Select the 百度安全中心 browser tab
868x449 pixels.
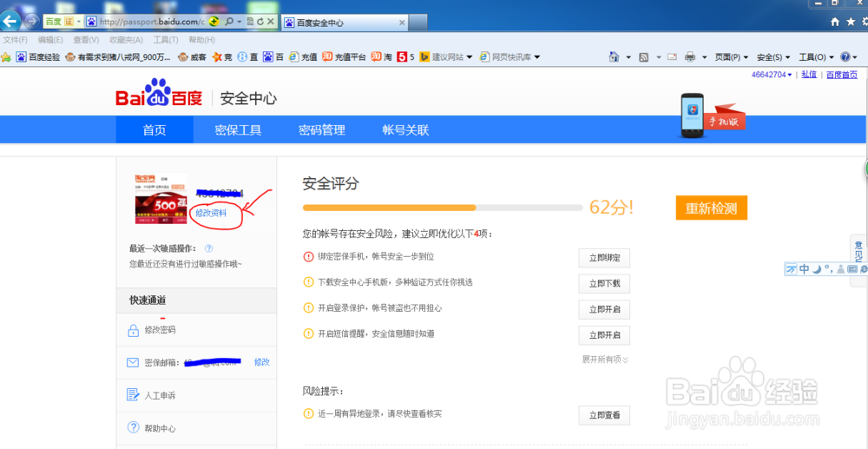[343, 23]
